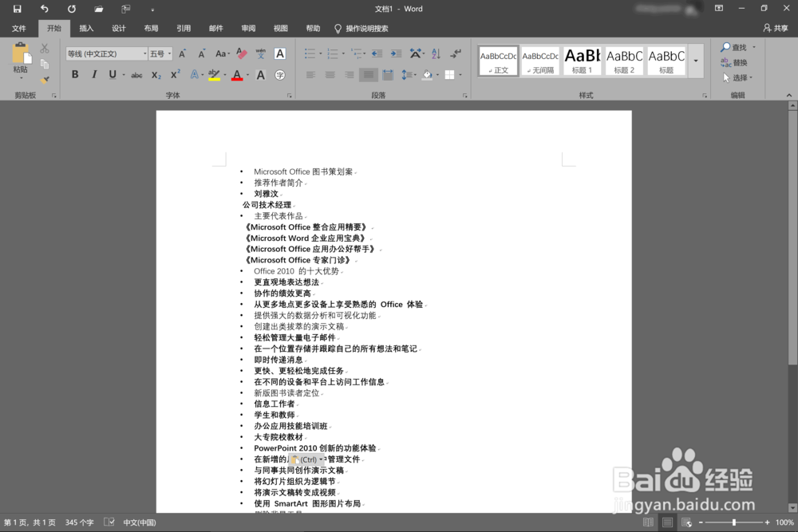Click the 替换 replace button
This screenshot has width=798, height=532.
tap(734, 62)
